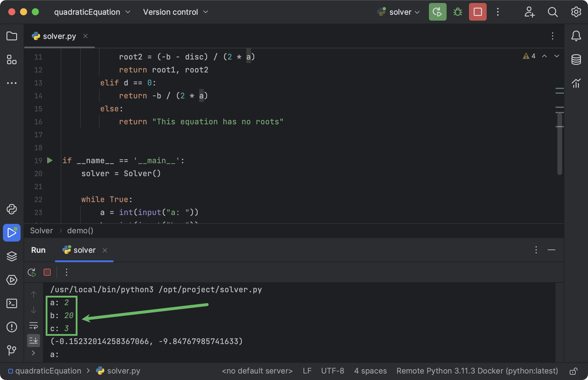This screenshot has height=380, width=588.
Task: Open Python Packages tool window
Action: [x=12, y=256]
